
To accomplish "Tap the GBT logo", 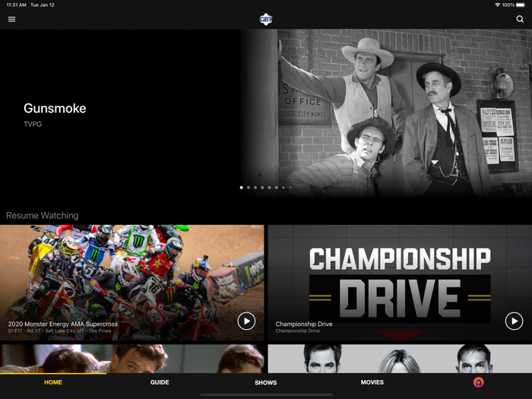I will tap(266, 19).
